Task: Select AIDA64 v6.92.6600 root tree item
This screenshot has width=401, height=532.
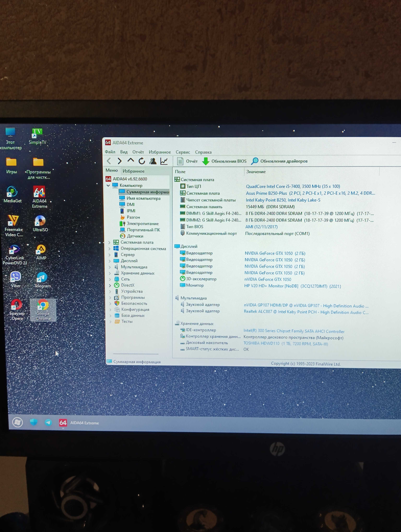Action: click(126, 179)
